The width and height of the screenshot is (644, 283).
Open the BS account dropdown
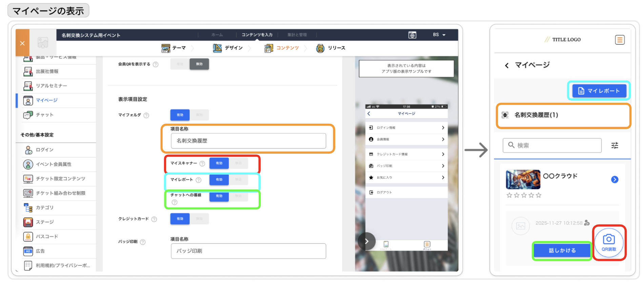(439, 35)
